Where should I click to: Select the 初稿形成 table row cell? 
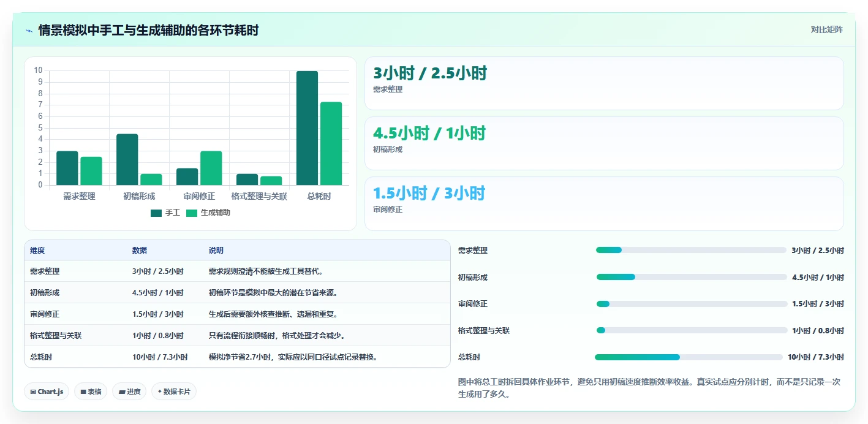point(45,293)
